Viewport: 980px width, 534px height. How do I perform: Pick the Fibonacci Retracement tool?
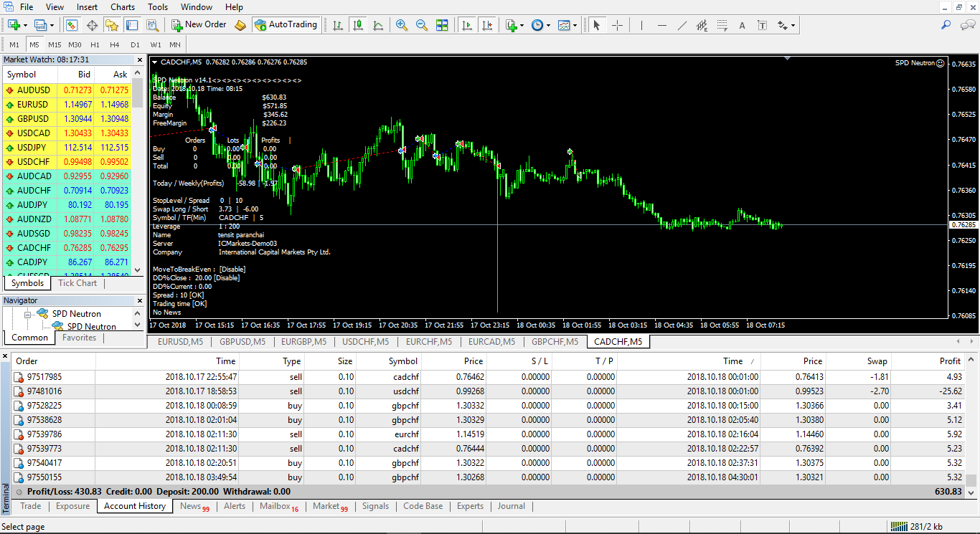(722, 25)
